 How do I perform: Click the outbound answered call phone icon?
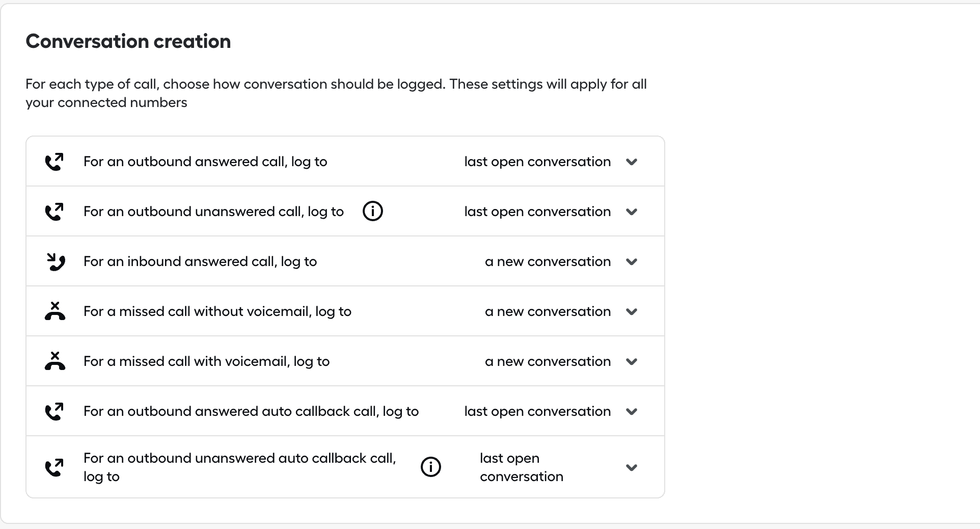pyautogui.click(x=55, y=162)
